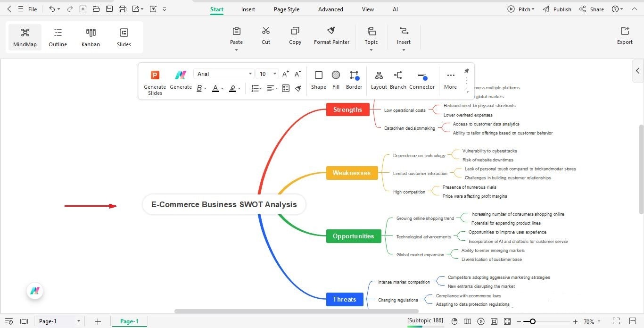
Task: Switch to the Insert tab
Action: [248, 9]
